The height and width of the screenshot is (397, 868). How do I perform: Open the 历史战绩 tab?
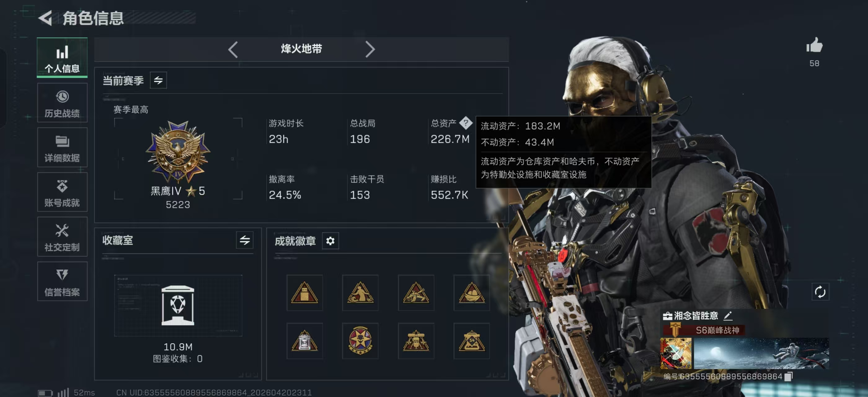62,103
